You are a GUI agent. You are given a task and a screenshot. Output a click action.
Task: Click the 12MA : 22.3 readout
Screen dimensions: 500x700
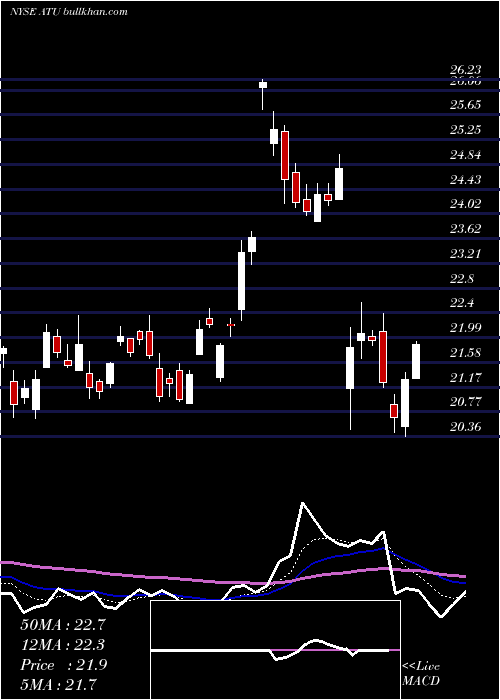tap(63, 645)
